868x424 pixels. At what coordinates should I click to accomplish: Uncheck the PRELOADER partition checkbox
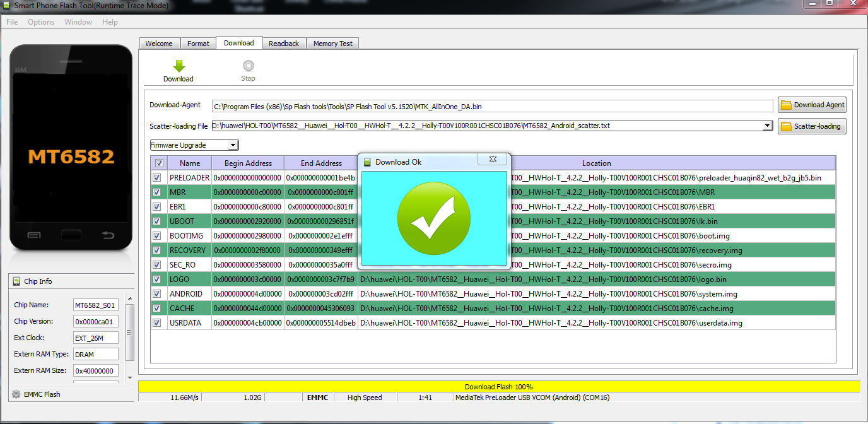156,178
